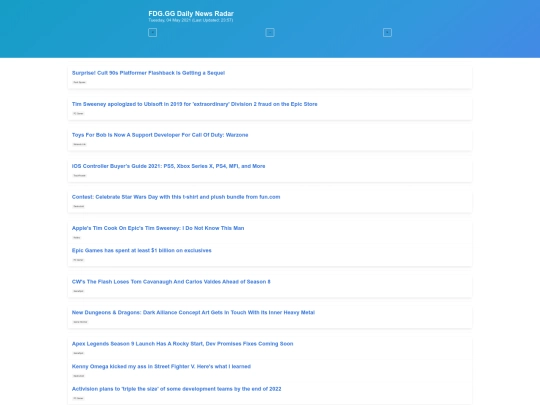Screen dimensions: 540x405
Task: Click source tag under Star Wars Day contest
Action: pyautogui.click(x=79, y=206)
